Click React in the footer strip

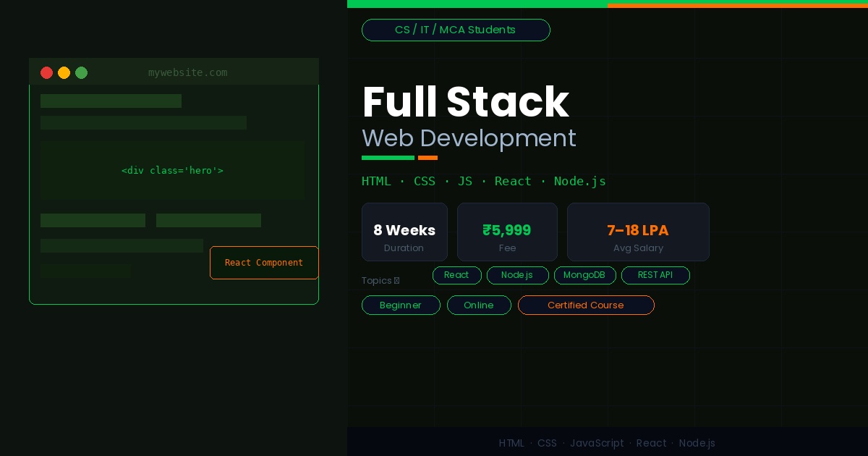[651, 443]
